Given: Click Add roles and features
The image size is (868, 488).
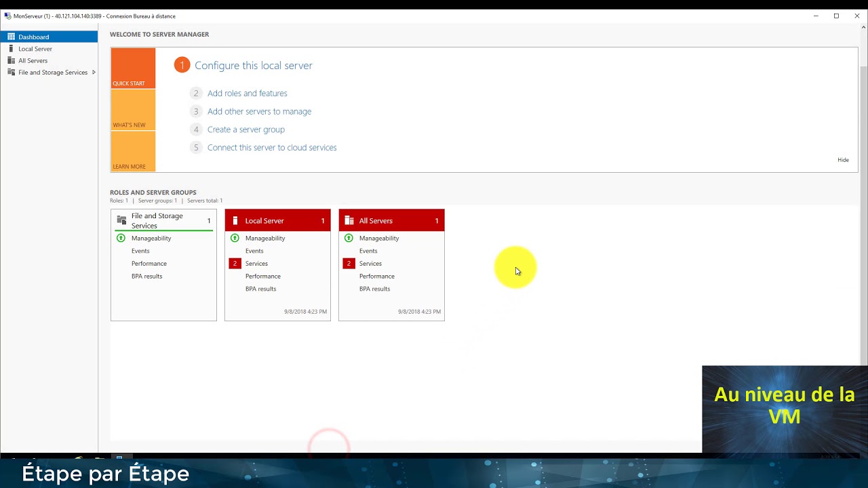Looking at the screenshot, I should point(247,94).
